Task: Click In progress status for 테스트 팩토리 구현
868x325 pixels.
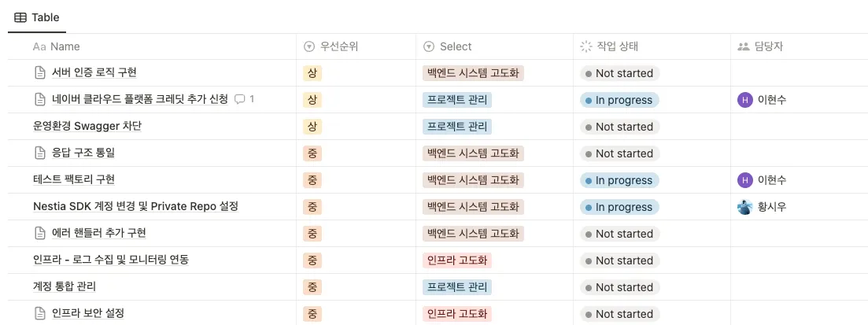Action: click(619, 180)
